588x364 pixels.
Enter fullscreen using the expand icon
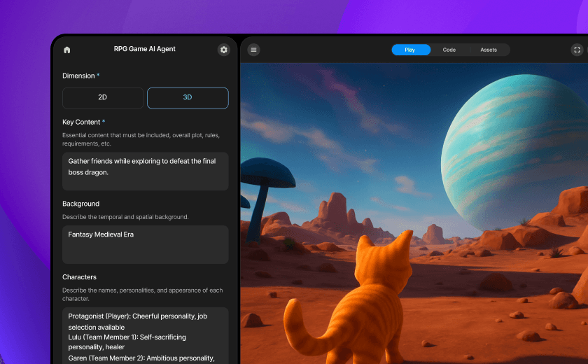coord(577,50)
